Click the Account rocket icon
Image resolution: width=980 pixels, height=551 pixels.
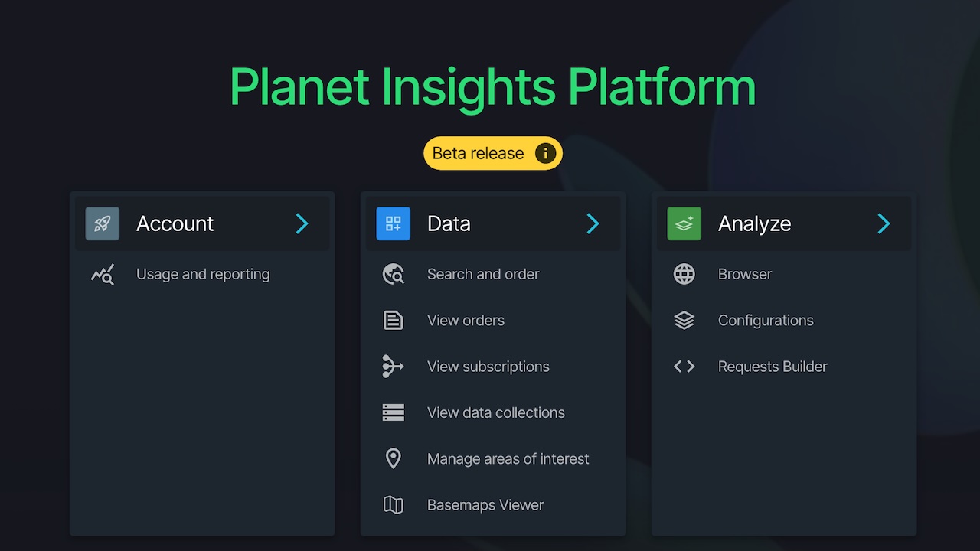(x=102, y=223)
